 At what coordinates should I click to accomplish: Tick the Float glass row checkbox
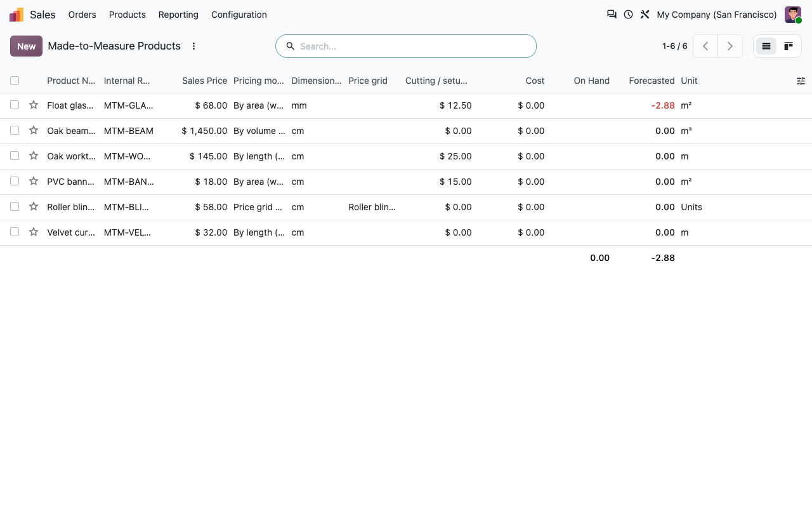pyautogui.click(x=15, y=105)
